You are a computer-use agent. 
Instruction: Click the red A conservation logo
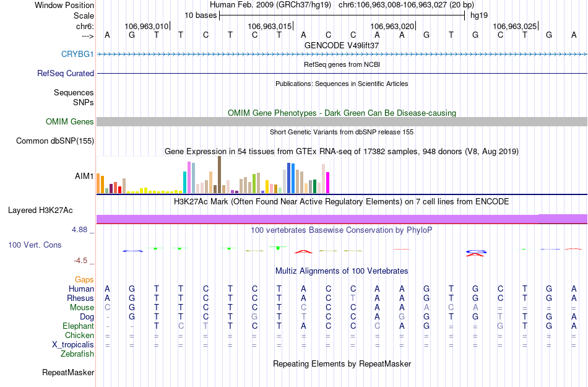pyautogui.click(x=303, y=251)
